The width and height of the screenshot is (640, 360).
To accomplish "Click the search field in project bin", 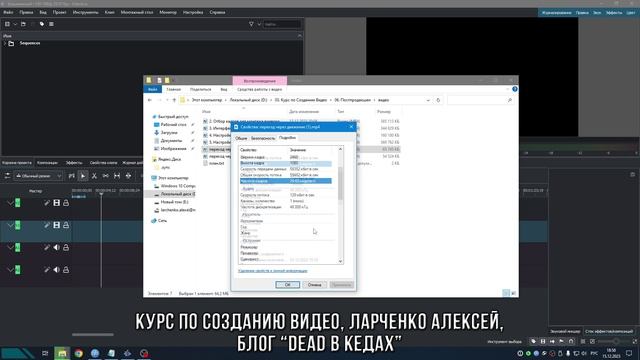I will 282,24.
